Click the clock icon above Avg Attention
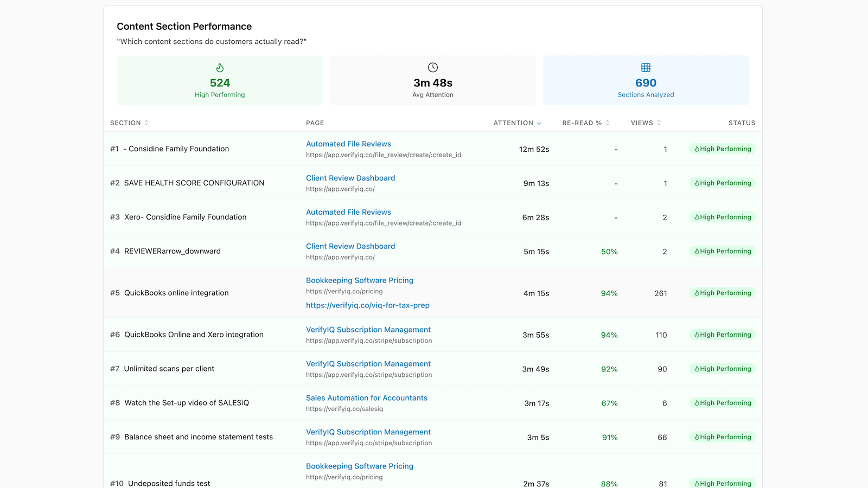This screenshot has width=868, height=488. coord(433,67)
